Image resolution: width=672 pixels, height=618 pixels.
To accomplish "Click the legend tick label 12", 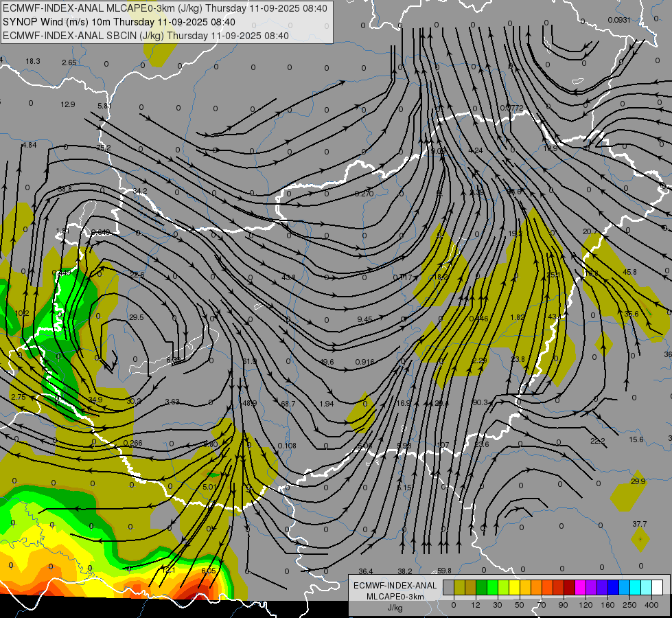I will click(476, 605).
